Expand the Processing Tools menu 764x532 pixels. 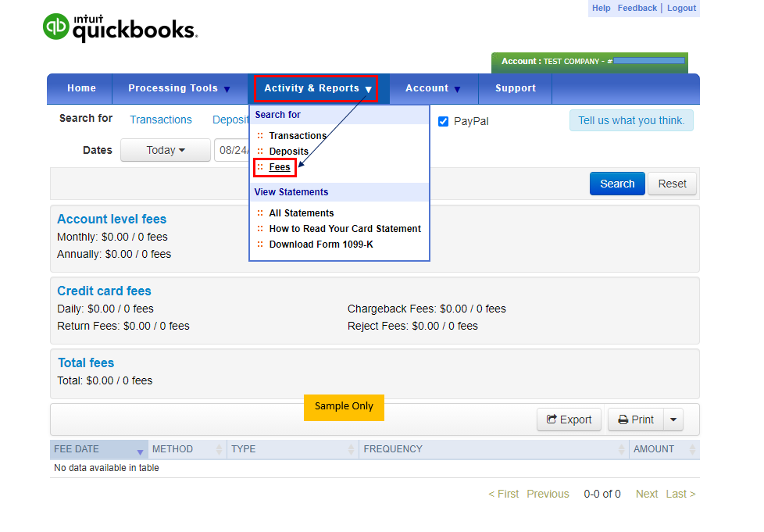(180, 89)
